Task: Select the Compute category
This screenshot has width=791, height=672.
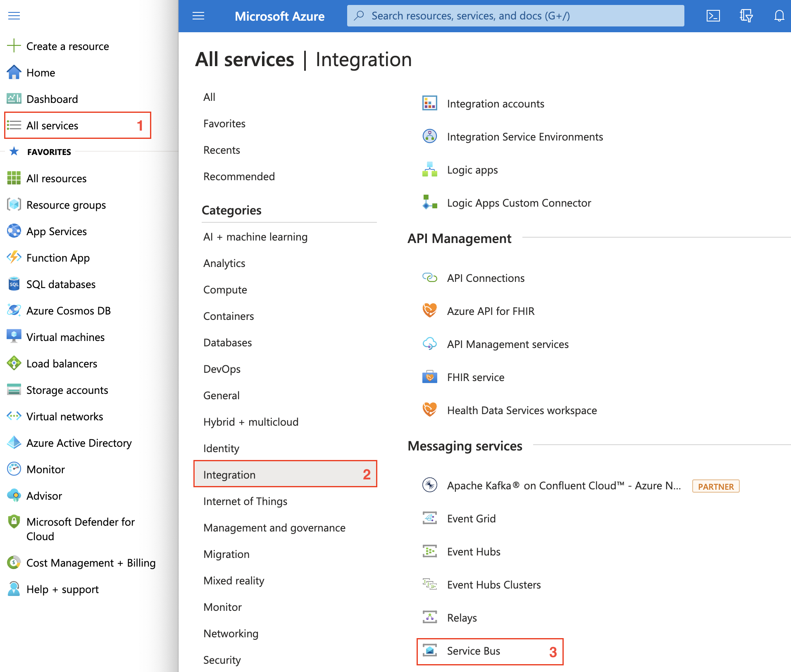Action: point(225,290)
